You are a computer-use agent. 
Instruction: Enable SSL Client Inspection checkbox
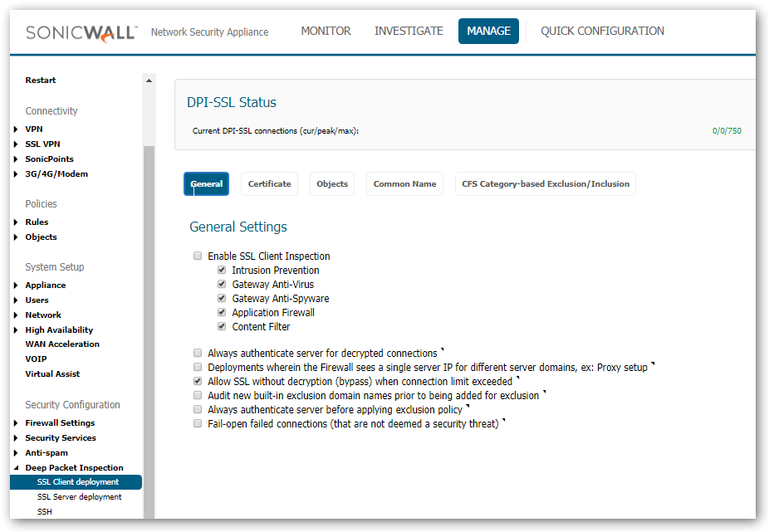(198, 256)
